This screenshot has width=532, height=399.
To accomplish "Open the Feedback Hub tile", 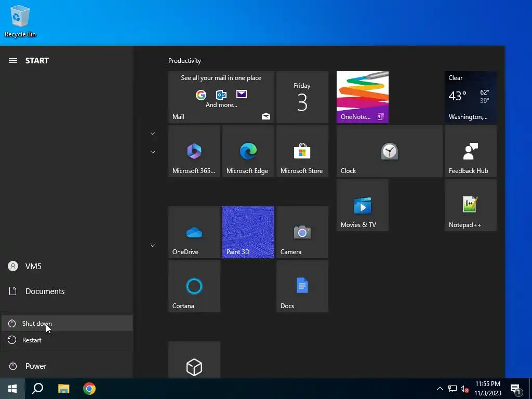I will coord(471,151).
